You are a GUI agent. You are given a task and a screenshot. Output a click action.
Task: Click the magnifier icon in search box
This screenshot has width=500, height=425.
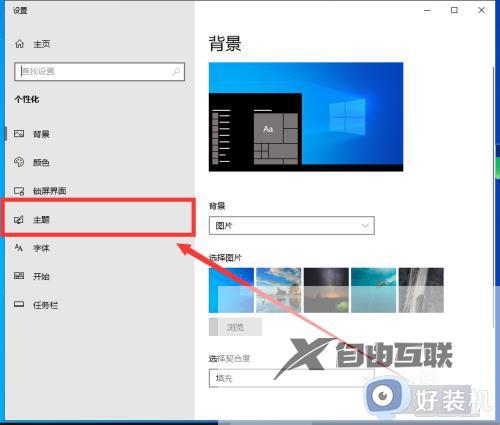pos(176,71)
